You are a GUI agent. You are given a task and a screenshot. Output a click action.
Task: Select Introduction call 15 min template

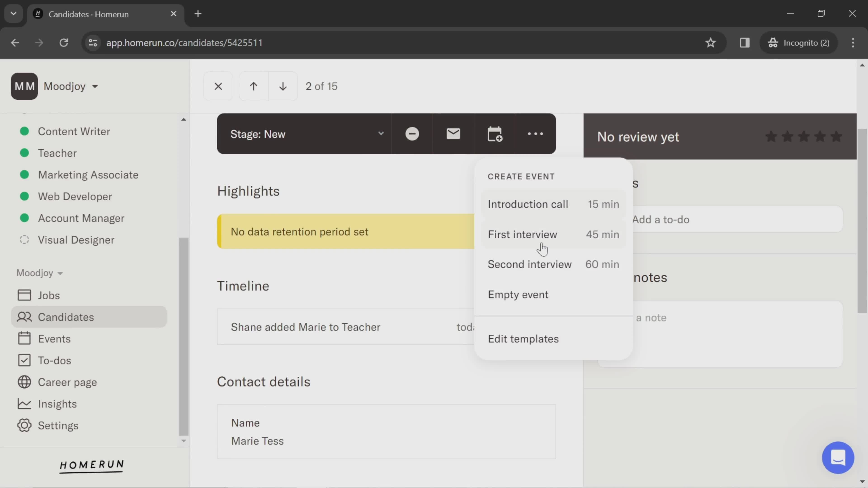553,204
